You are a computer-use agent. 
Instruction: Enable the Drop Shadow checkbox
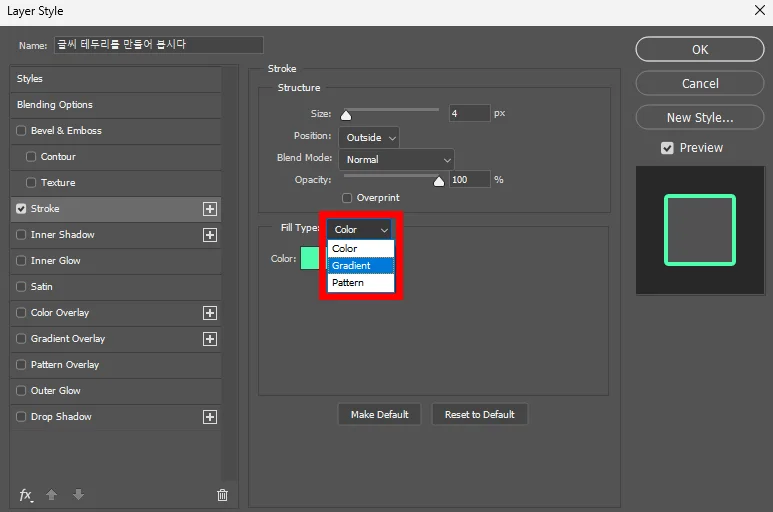(x=21, y=417)
